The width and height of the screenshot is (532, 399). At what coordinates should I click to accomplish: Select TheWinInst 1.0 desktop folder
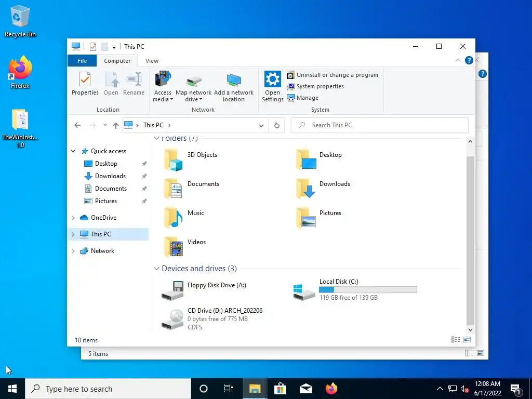tap(20, 128)
